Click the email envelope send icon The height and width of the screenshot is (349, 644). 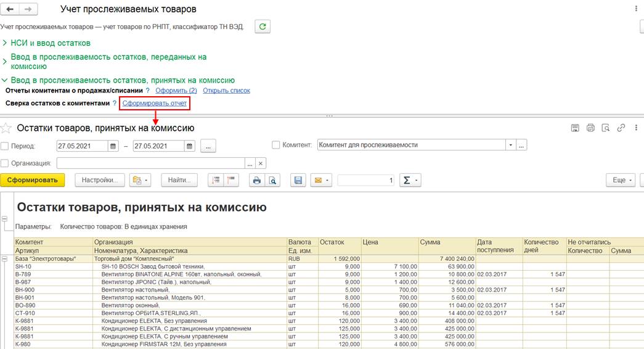tap(321, 180)
